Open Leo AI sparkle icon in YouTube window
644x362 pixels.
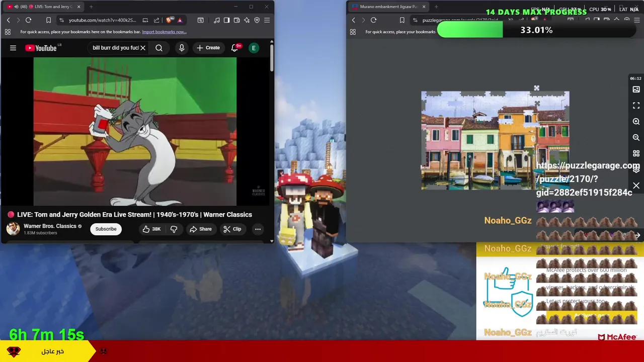pyautogui.click(x=247, y=20)
